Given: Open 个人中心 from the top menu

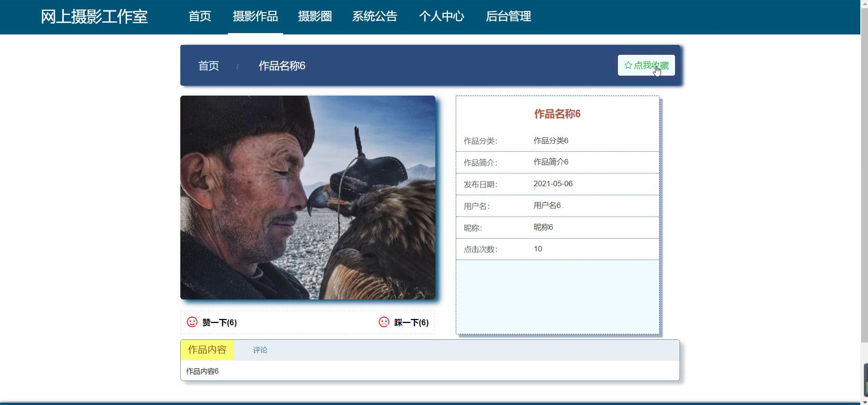Looking at the screenshot, I should tap(441, 17).
